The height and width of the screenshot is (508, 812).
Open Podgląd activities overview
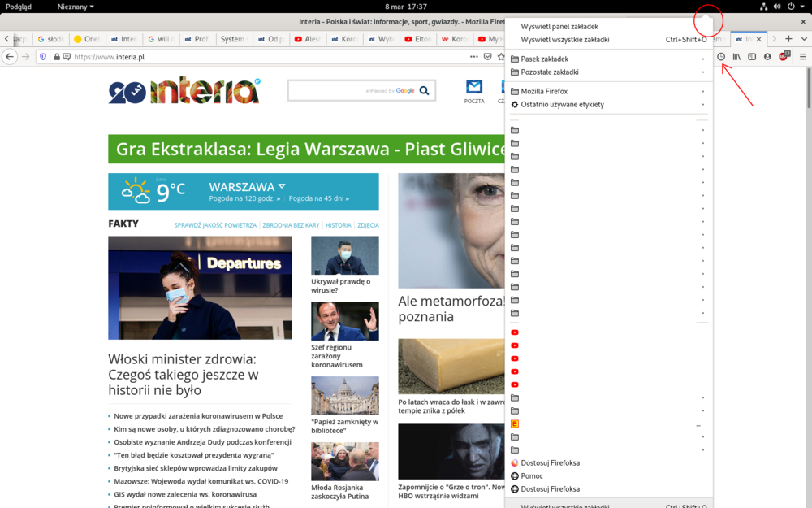tap(19, 7)
